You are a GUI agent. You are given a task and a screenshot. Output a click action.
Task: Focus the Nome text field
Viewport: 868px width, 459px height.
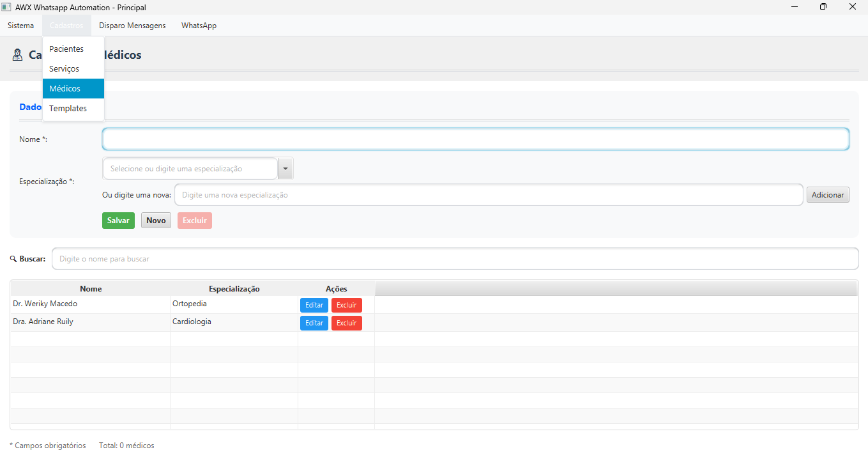click(x=475, y=139)
